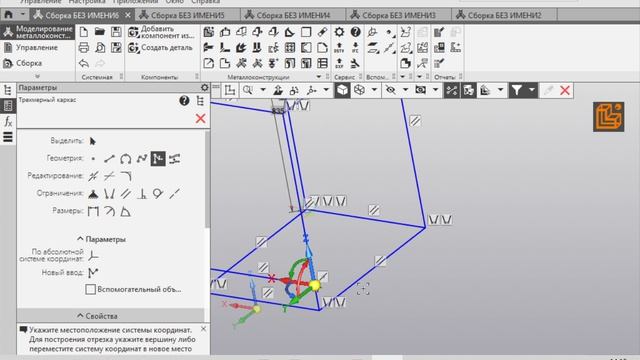This screenshot has width=640, height=360.
Task: Click the New input polyline icon
Action: click(x=93, y=272)
